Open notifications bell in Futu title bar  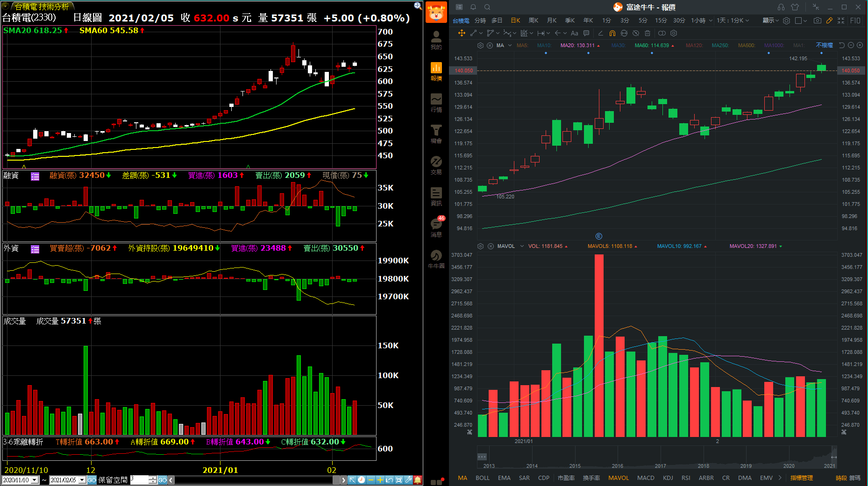pos(473,7)
